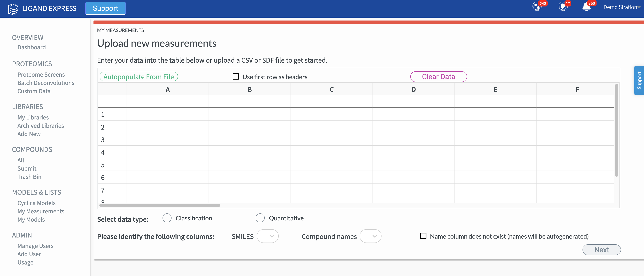Viewport: 644px width, 276px height.
Task: Check the Name column does not exist option
Action: pos(423,236)
